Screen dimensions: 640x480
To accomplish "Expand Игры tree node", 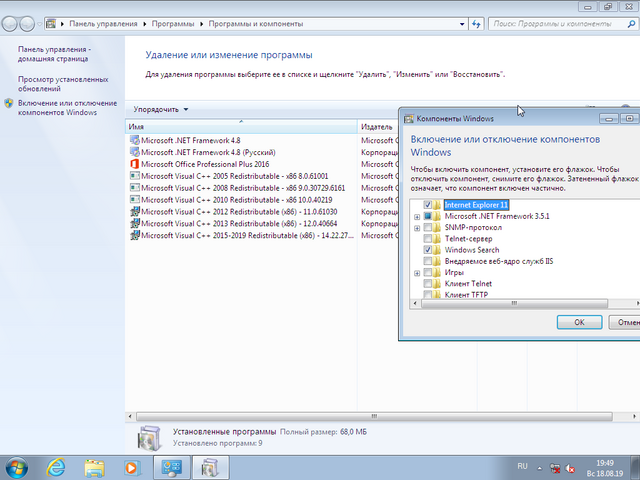I will pos(417,273).
